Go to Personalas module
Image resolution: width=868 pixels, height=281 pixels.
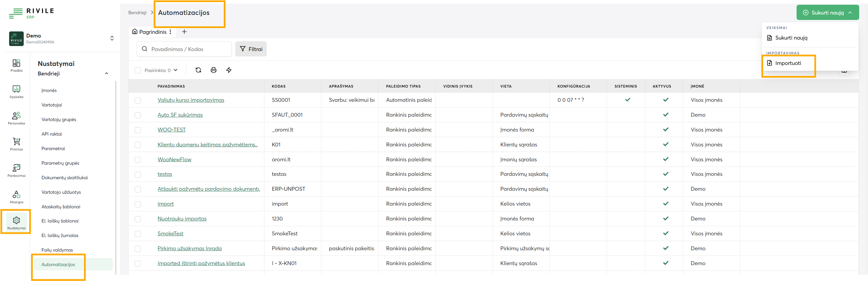tap(16, 118)
